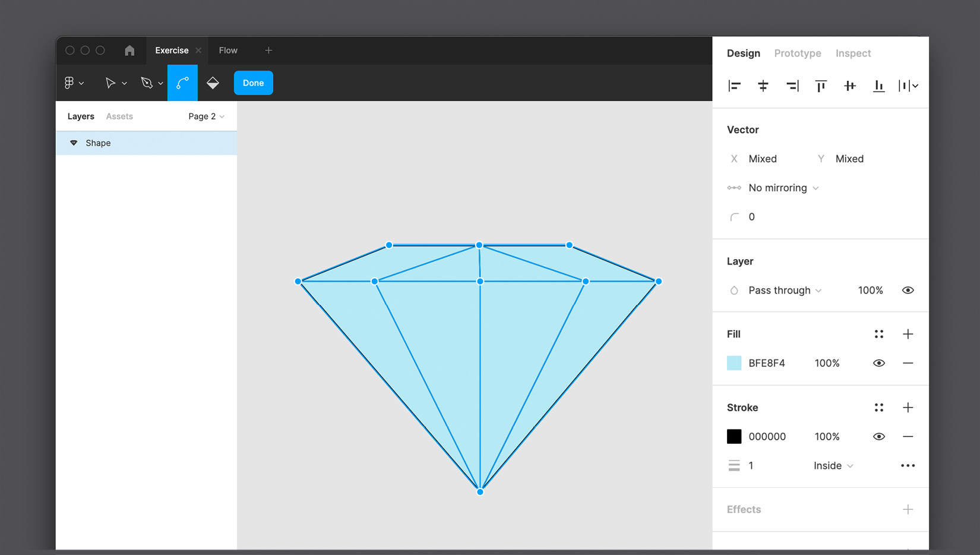Expand the Page 2 dropdown

click(x=206, y=116)
